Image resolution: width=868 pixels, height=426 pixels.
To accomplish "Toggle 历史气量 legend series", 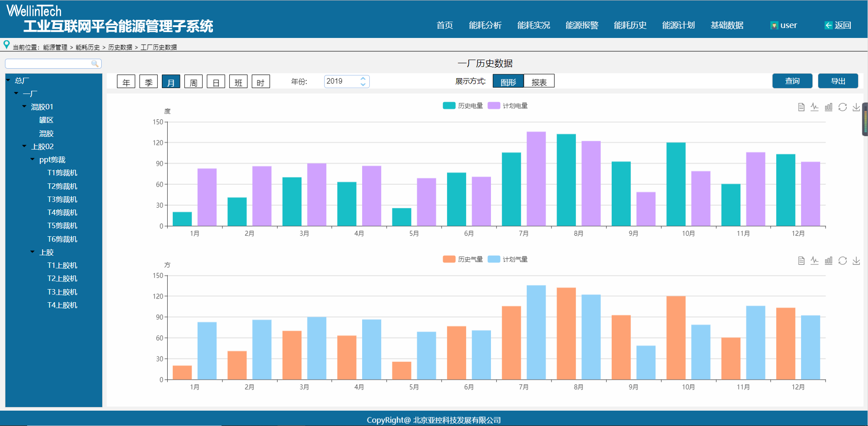I will coord(463,259).
